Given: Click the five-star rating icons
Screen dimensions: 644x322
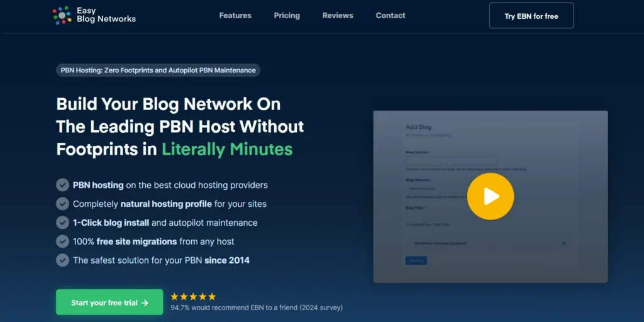Looking at the screenshot, I should pyautogui.click(x=193, y=297).
